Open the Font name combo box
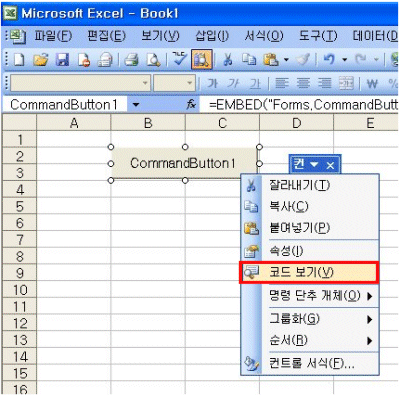The height and width of the screenshot is (397, 400). click(x=80, y=83)
